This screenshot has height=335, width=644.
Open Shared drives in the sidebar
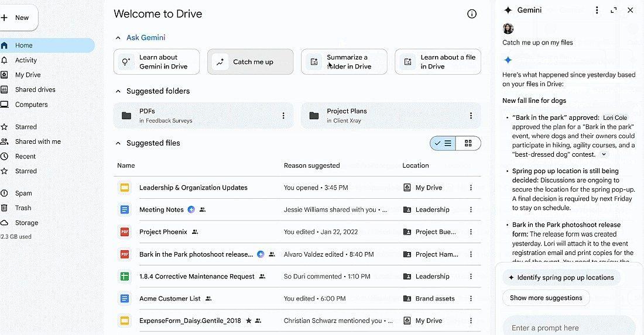[35, 89]
